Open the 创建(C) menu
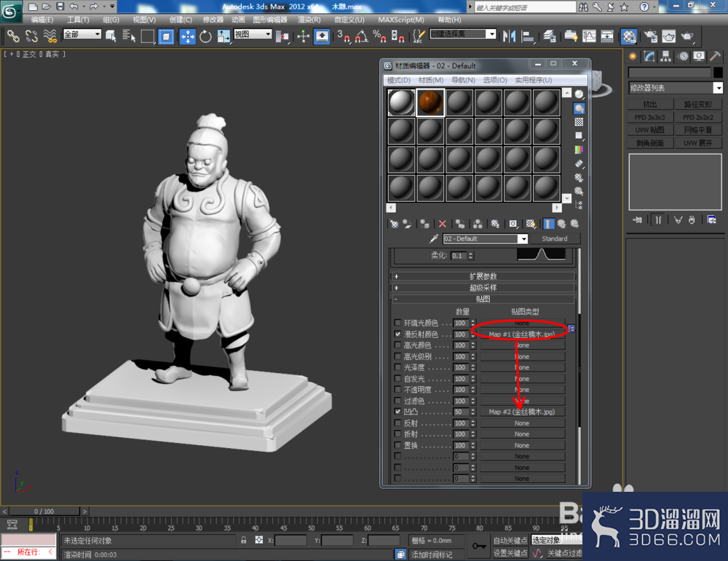 tap(181, 20)
